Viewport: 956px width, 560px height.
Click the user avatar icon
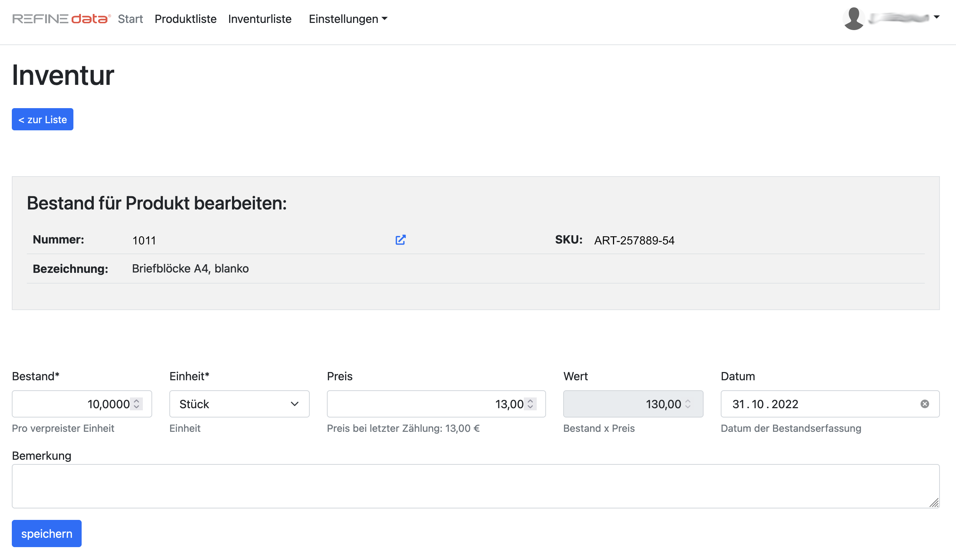853,18
